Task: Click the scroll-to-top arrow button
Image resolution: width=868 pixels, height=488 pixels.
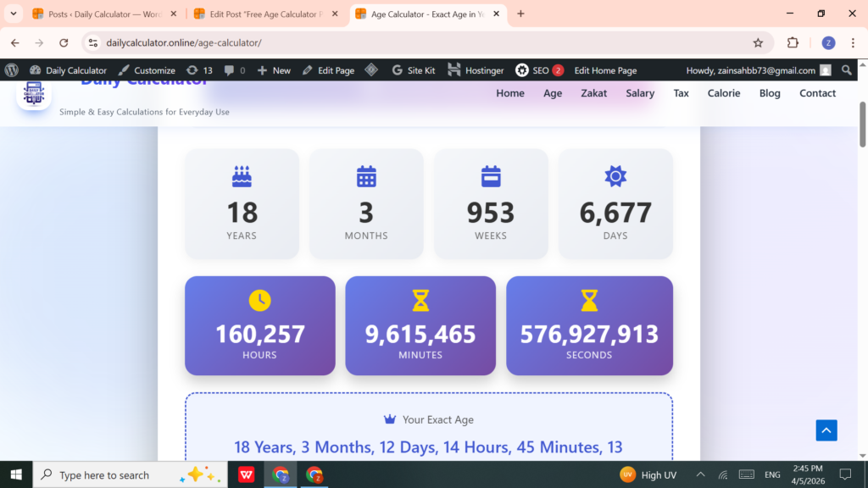Action: pyautogui.click(x=826, y=430)
